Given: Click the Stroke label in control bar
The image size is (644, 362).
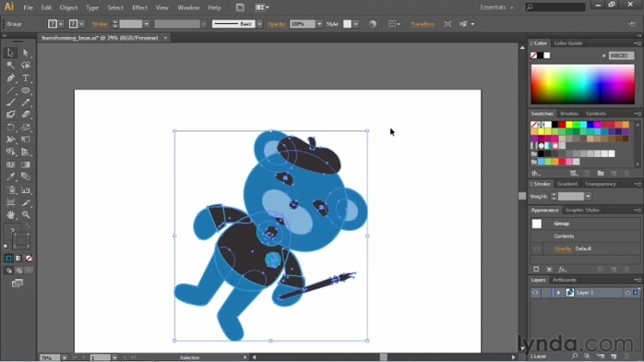Looking at the screenshot, I should click(x=100, y=24).
